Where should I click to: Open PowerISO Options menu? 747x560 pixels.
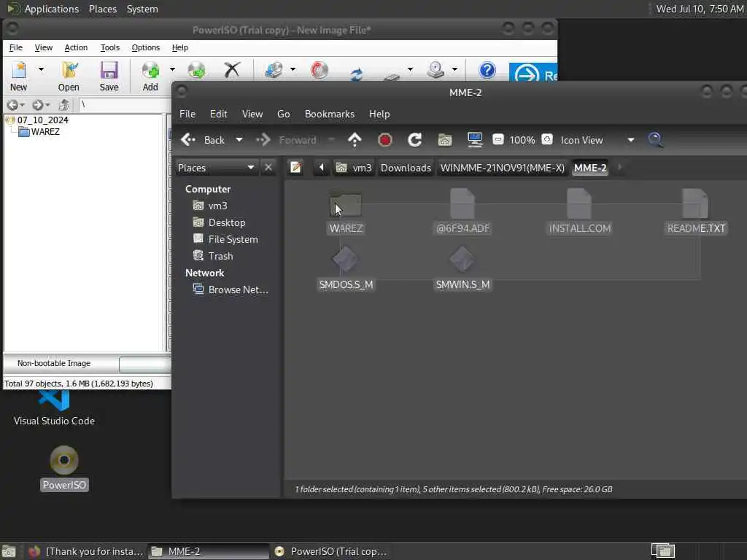pos(146,47)
